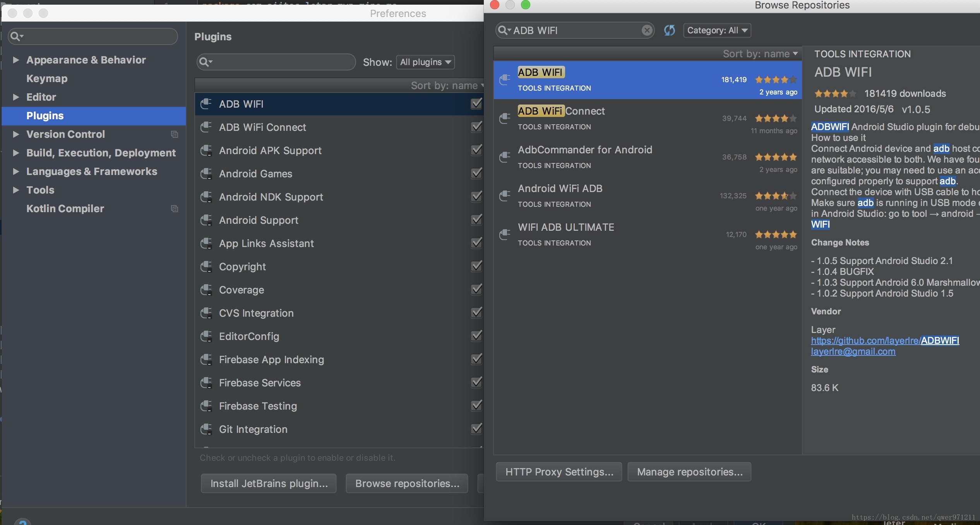The width and height of the screenshot is (980, 525).
Task: Open the github.com/layerlre/ADBWIFI link
Action: [x=885, y=340]
